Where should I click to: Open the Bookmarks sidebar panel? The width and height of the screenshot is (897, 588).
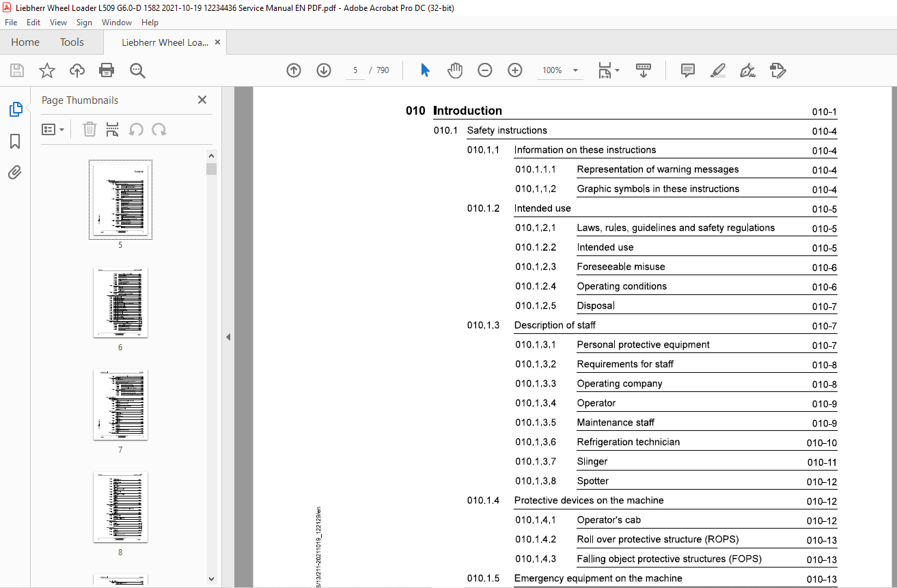pyautogui.click(x=15, y=141)
